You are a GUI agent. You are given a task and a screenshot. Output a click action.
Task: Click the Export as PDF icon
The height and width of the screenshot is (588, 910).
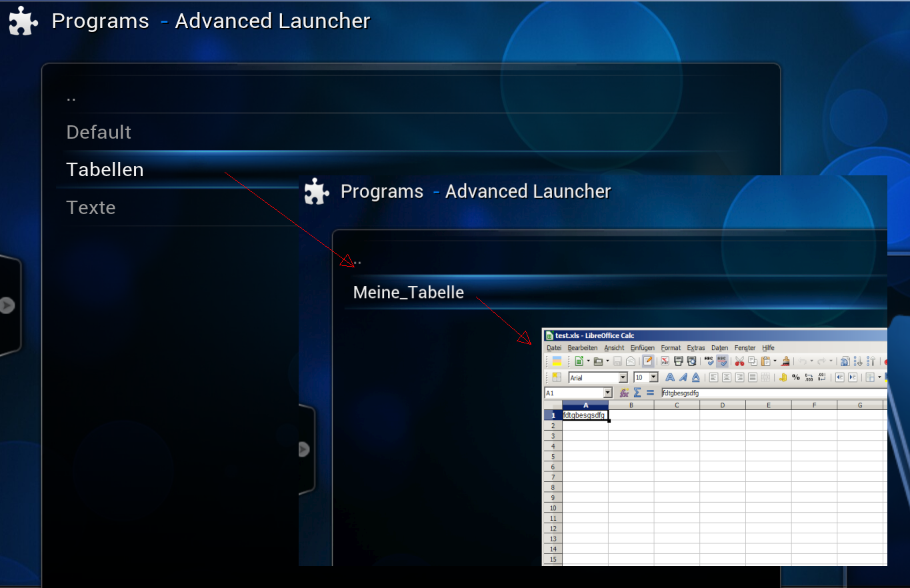(665, 361)
